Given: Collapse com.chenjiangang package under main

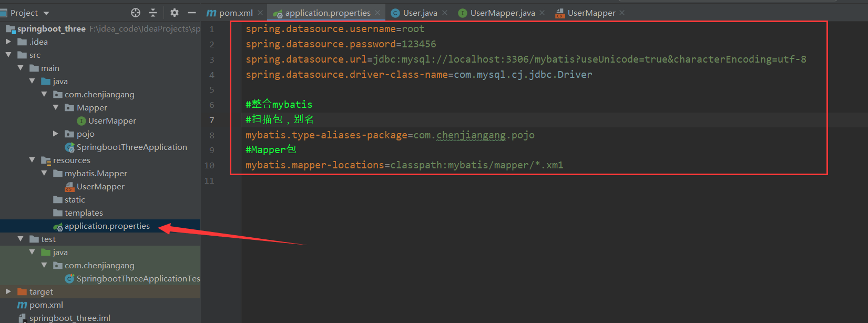Looking at the screenshot, I should click(x=44, y=94).
